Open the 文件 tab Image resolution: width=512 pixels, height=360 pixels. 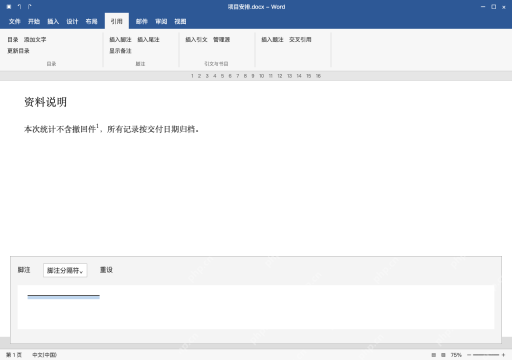tap(15, 21)
